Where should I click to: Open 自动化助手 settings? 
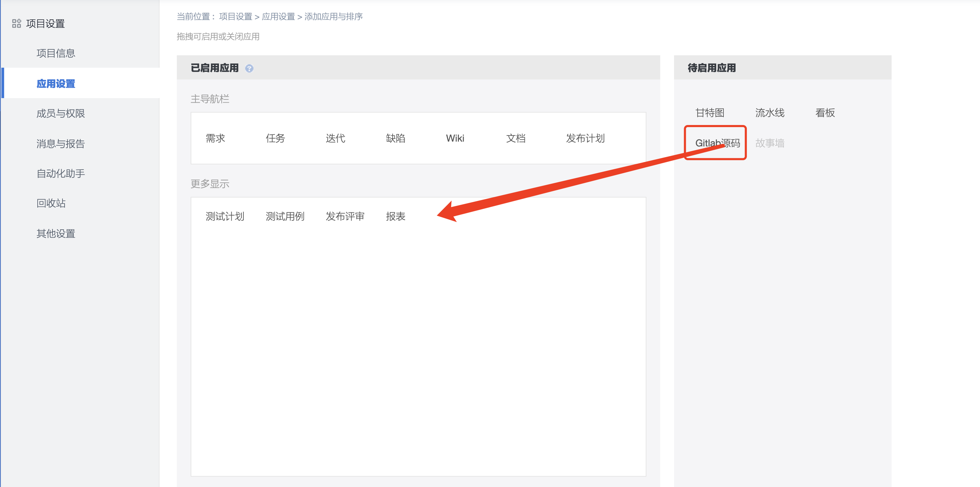(x=60, y=173)
